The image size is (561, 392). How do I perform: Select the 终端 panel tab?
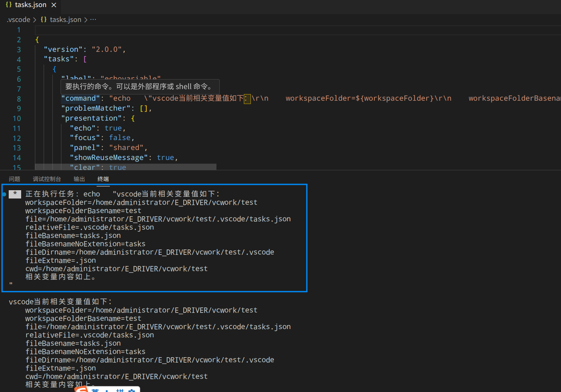coord(103,179)
